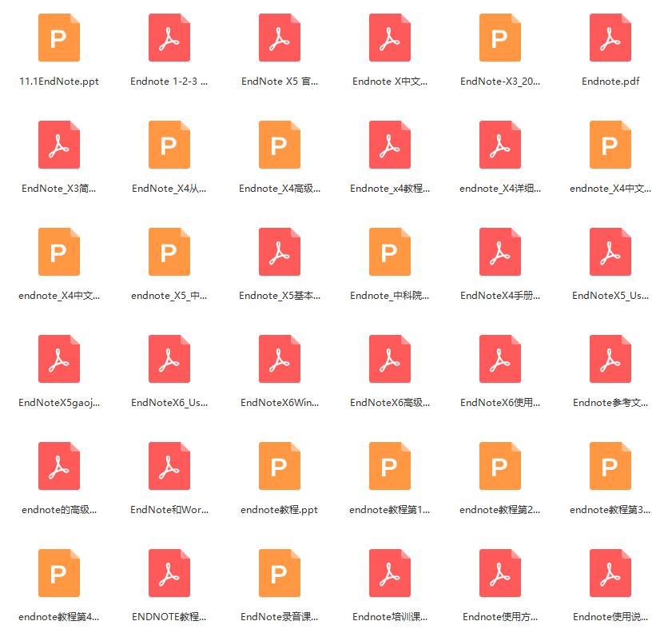
Task: Select the EndNoteX6使用... PDF icon
Action: coord(500,359)
